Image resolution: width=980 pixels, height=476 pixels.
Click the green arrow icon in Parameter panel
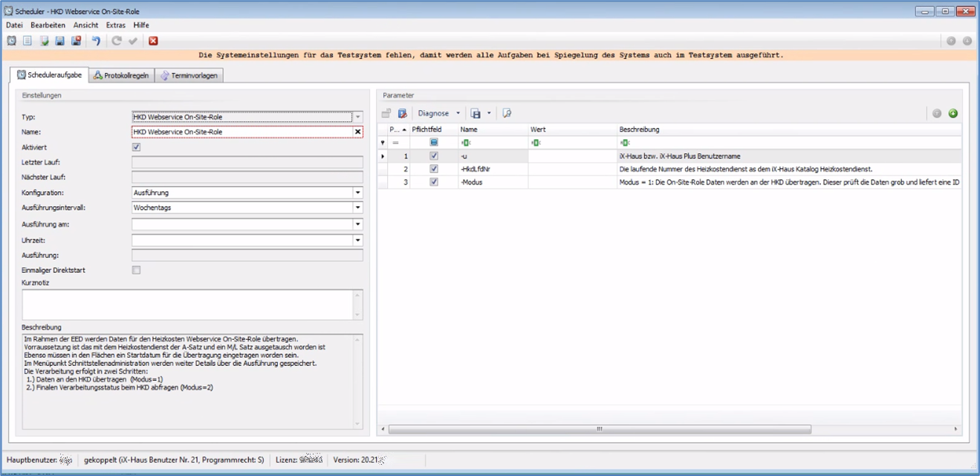[953, 113]
